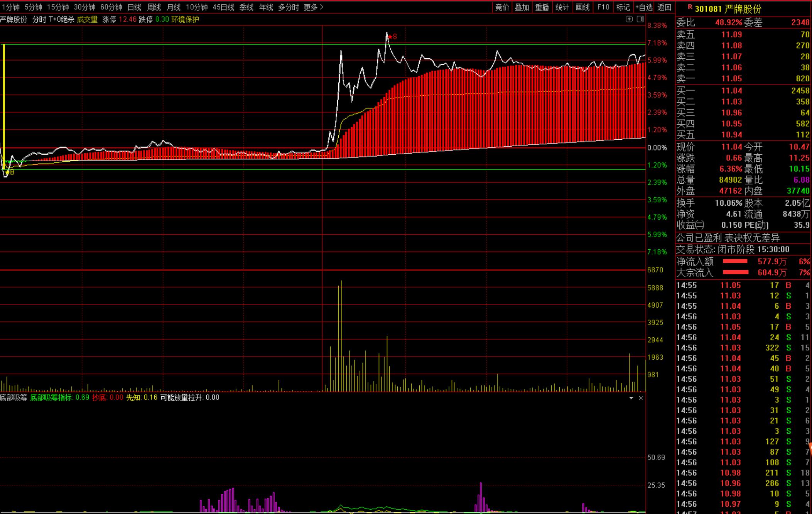
Task: Start the 重播 replay function
Action: point(542,7)
